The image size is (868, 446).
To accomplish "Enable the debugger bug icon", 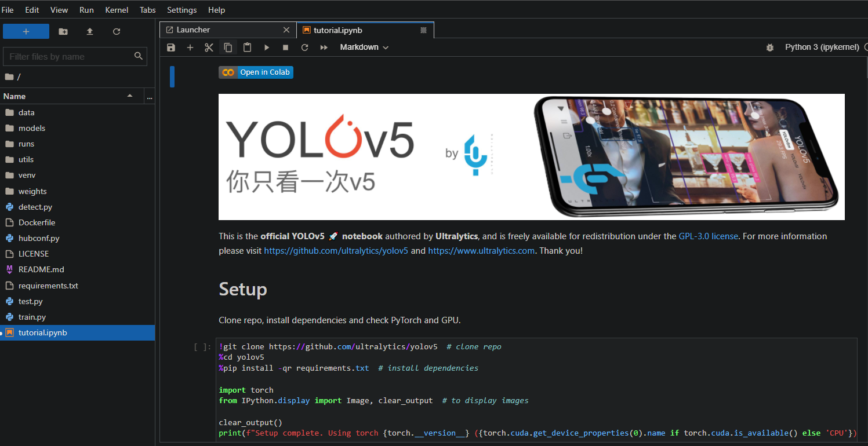I will (770, 47).
